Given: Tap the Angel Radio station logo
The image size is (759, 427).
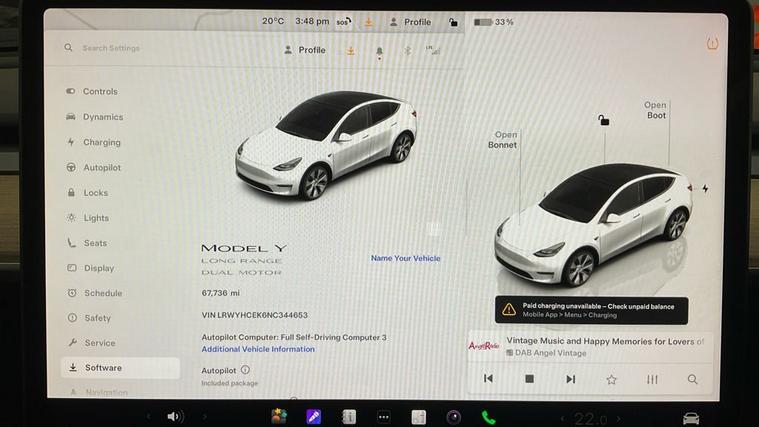Looking at the screenshot, I should pyautogui.click(x=484, y=346).
